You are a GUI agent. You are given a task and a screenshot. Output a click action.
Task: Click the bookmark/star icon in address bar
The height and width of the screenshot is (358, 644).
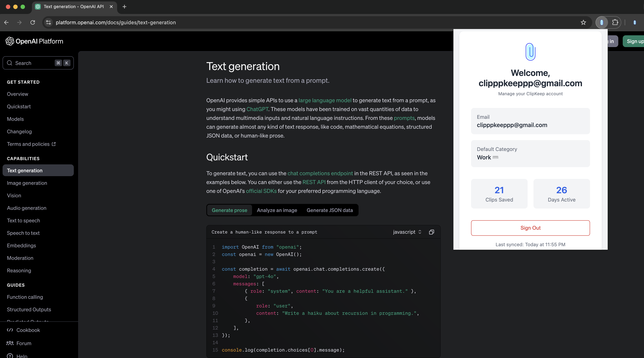coord(583,22)
